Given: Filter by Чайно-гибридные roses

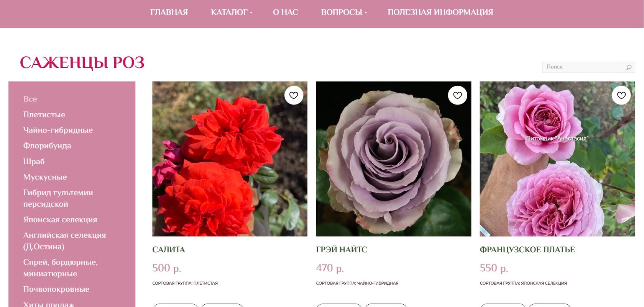Looking at the screenshot, I should tap(58, 130).
